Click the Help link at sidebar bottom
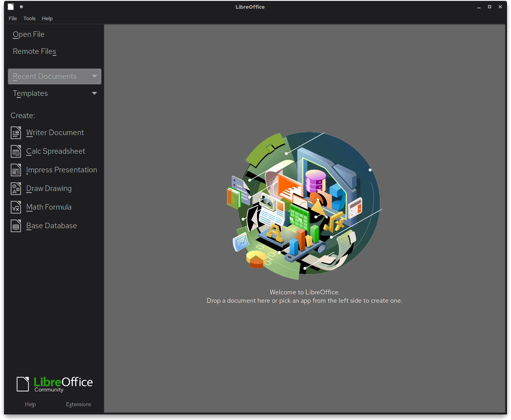This screenshot has height=420, width=511. 30,404
